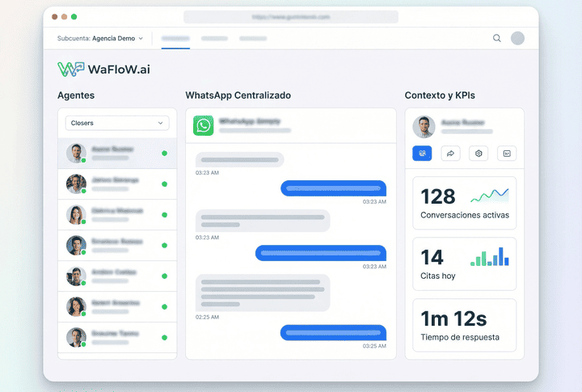This screenshot has height=392, width=582.
Task: Click the line chart in Conversaciones activas
Action: coord(489,195)
